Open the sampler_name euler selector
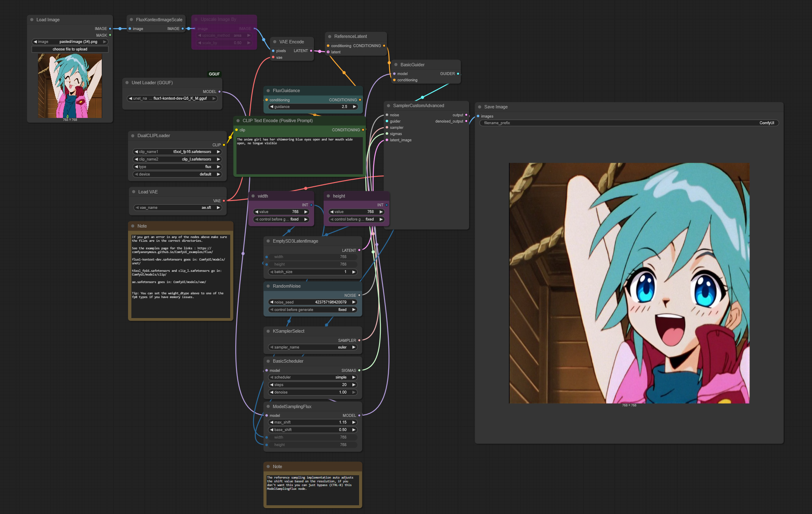This screenshot has width=812, height=514. coord(313,347)
